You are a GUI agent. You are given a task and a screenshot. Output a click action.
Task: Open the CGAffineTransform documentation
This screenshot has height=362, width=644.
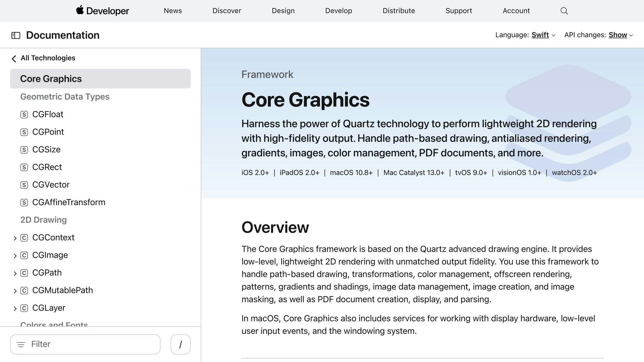[69, 202]
